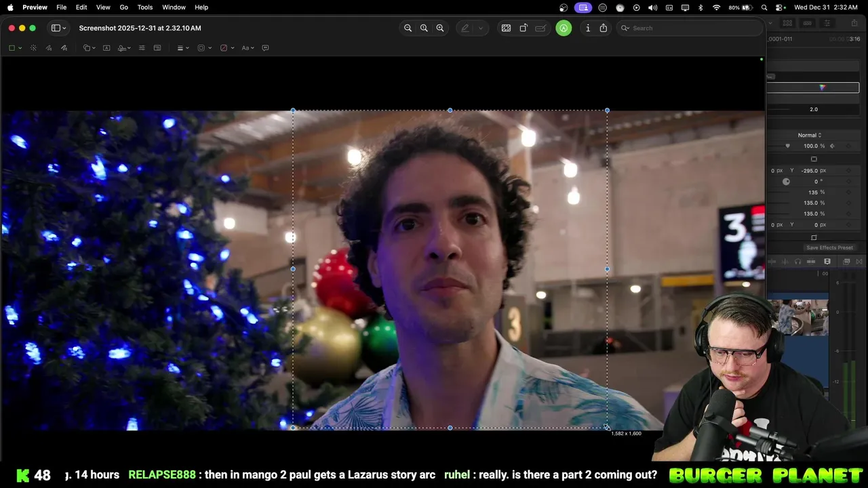Select the Instant Alpha wand tool

[x=33, y=48]
